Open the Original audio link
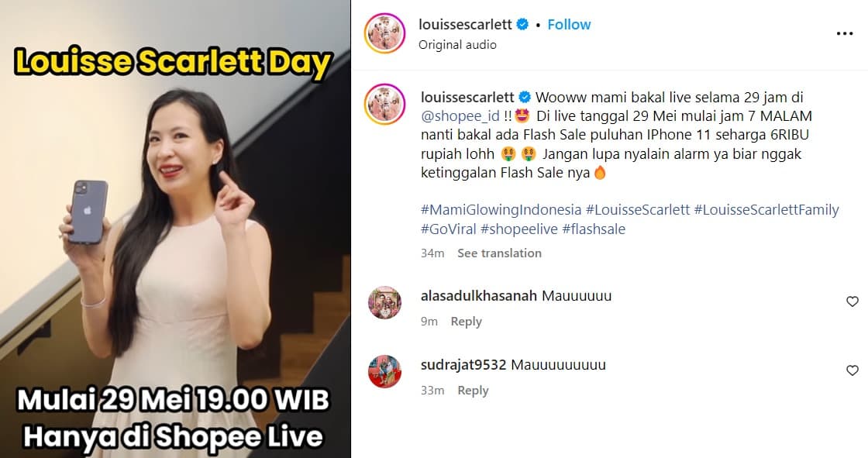Image resolution: width=868 pixels, height=458 pixels. tap(457, 45)
